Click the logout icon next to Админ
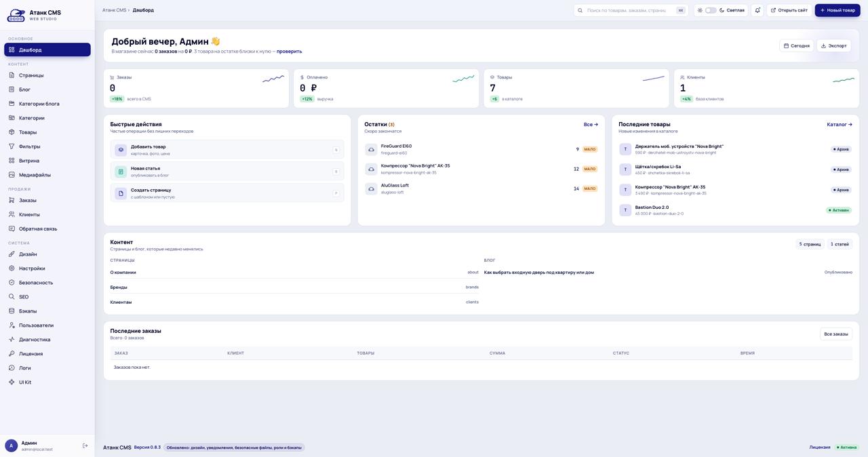868x457 pixels. 85,445
